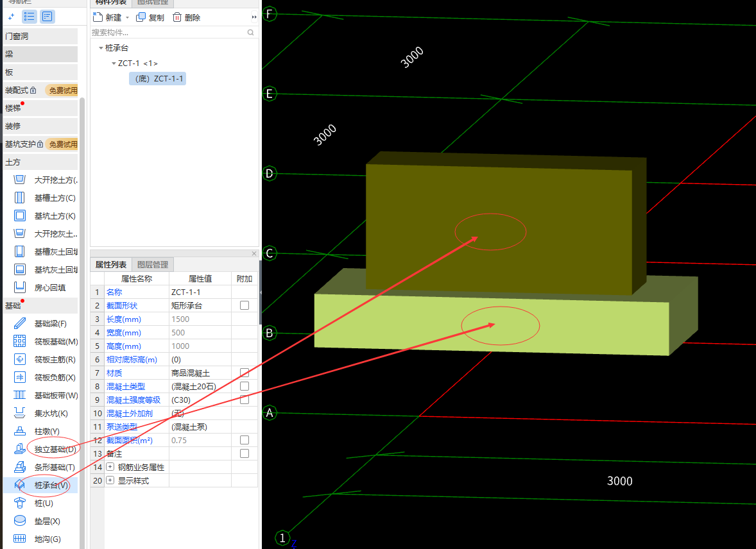Open the 新建 dropdown arrow
Image resolution: width=756 pixels, height=549 pixels.
coord(127,17)
